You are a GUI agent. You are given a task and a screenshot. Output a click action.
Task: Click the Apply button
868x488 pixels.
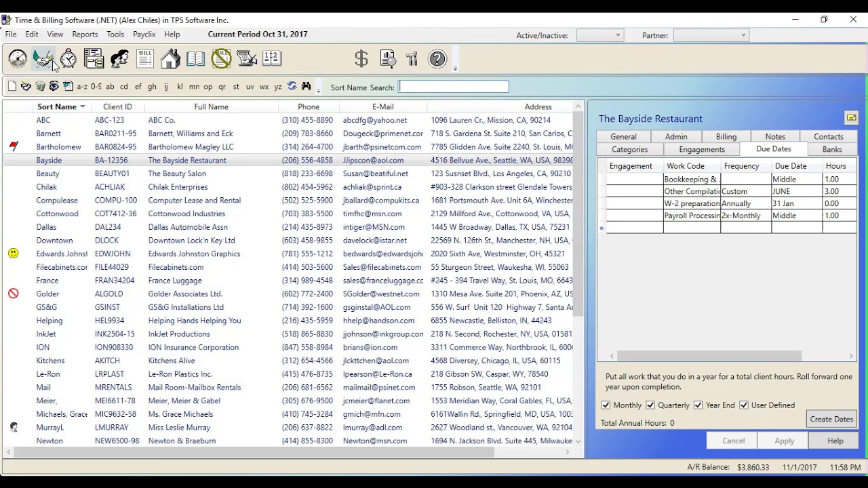pos(785,441)
